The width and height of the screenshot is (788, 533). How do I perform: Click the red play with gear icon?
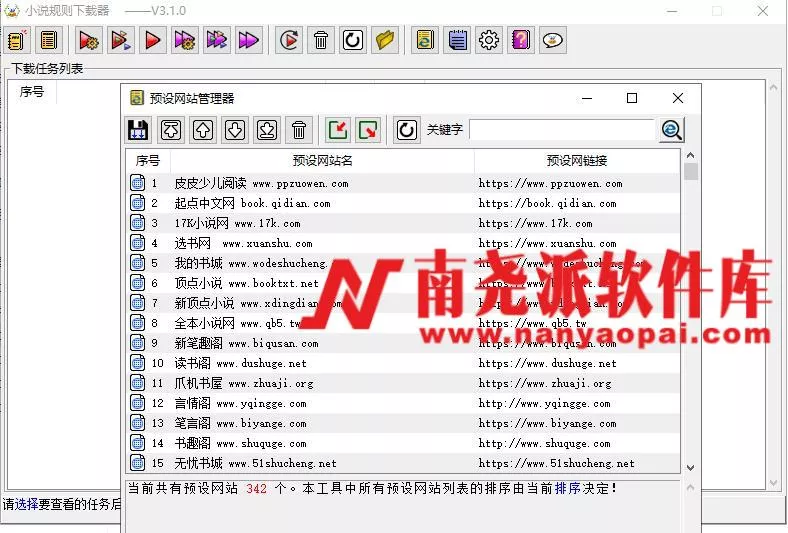pos(89,40)
